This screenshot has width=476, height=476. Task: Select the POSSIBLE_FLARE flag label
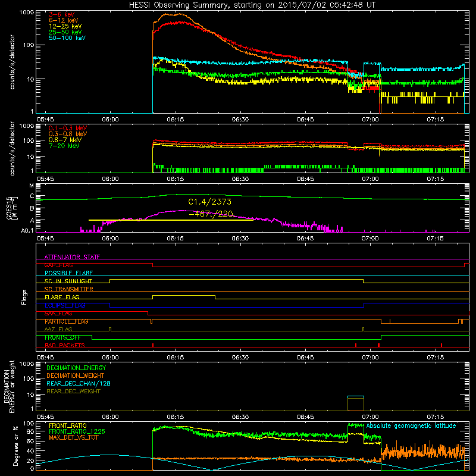[68, 273]
